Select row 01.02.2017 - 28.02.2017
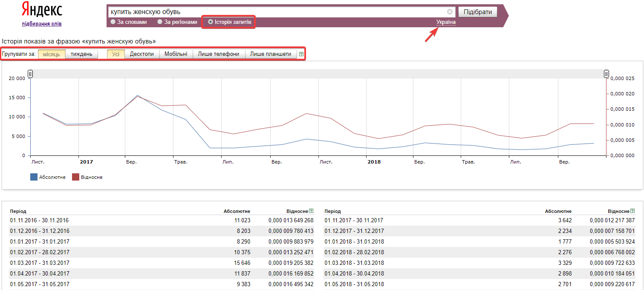Image resolution: width=644 pixels, height=290 pixels. (x=162, y=252)
